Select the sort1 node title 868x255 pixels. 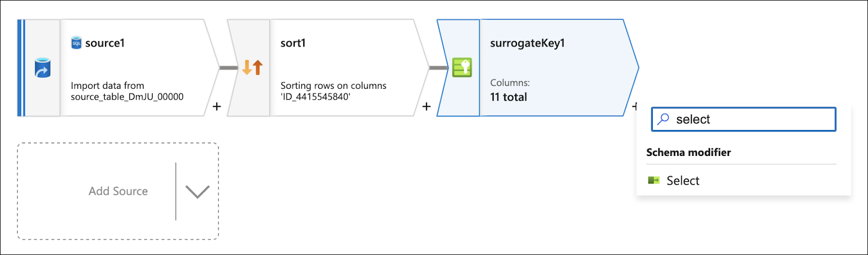coord(293,43)
